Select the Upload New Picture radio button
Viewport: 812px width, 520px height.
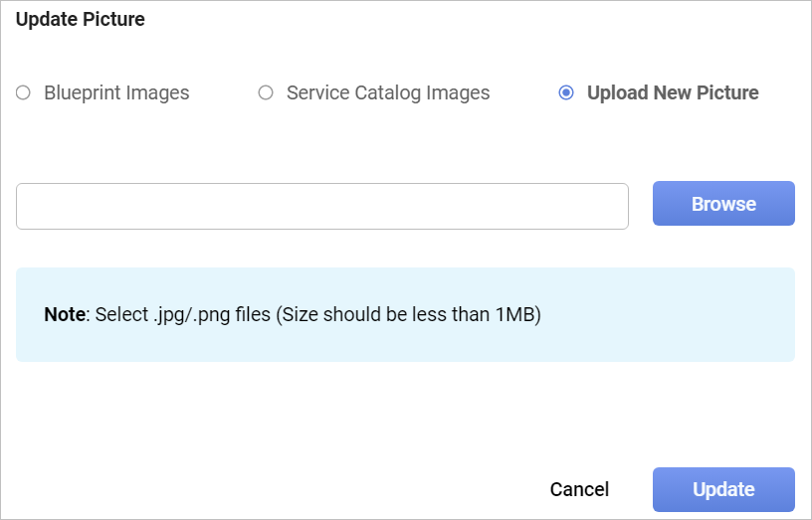point(566,93)
